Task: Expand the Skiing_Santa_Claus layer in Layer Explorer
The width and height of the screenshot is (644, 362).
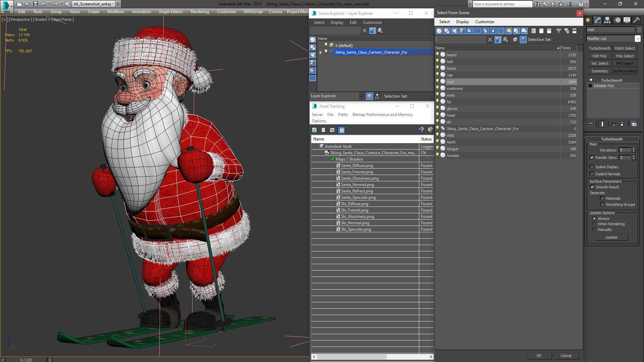Action: coord(321,52)
